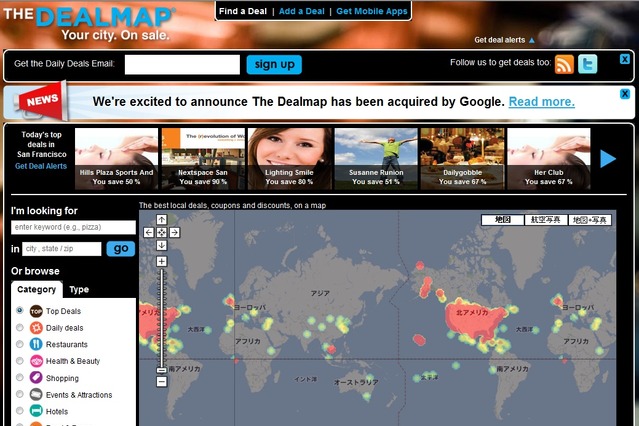Click the Daily Deals Email input field
The height and width of the screenshot is (426, 639).
click(182, 64)
